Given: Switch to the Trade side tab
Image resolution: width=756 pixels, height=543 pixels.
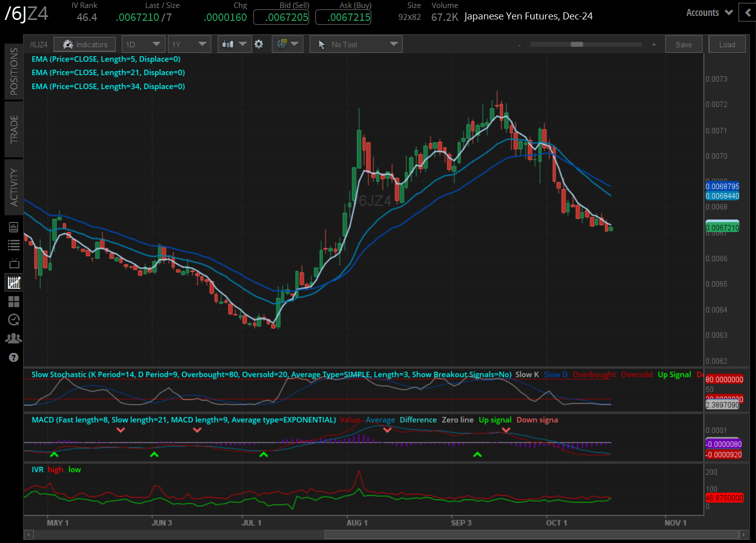Looking at the screenshot, I should pos(14,129).
